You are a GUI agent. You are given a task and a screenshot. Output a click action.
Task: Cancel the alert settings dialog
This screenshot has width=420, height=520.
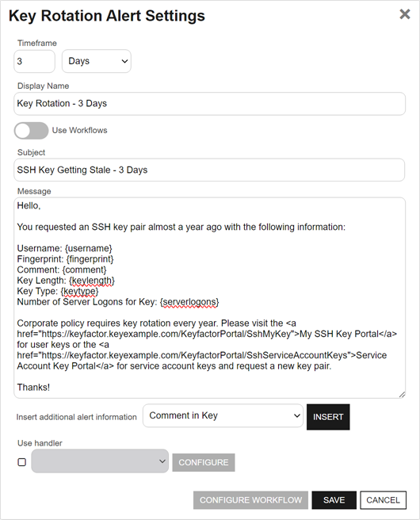point(384,500)
